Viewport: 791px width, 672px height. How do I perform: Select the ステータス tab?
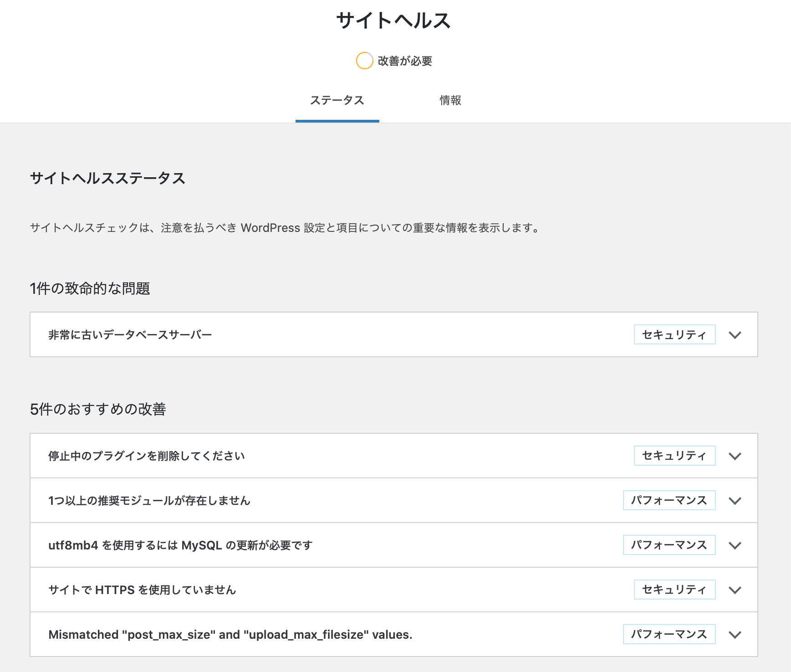pyautogui.click(x=337, y=101)
